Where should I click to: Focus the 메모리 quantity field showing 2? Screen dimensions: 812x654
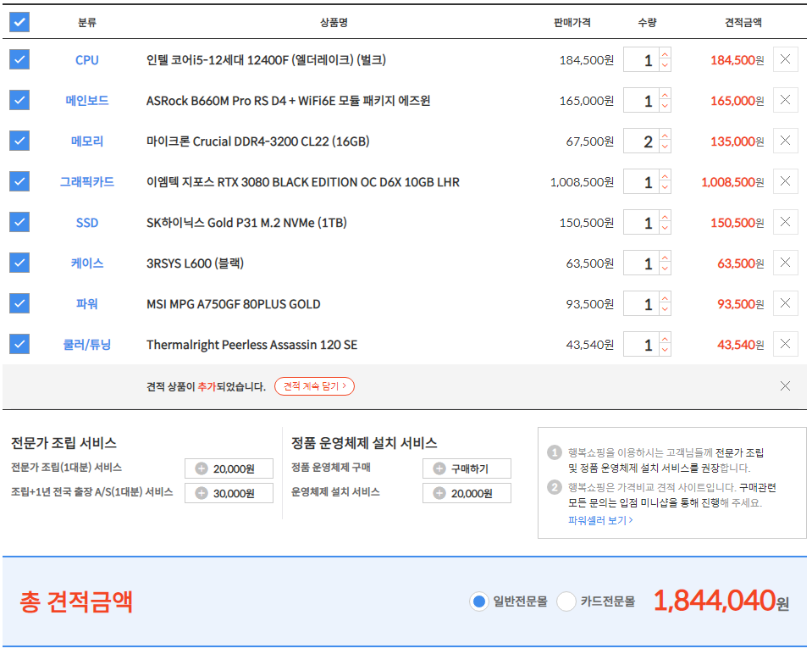(x=641, y=141)
